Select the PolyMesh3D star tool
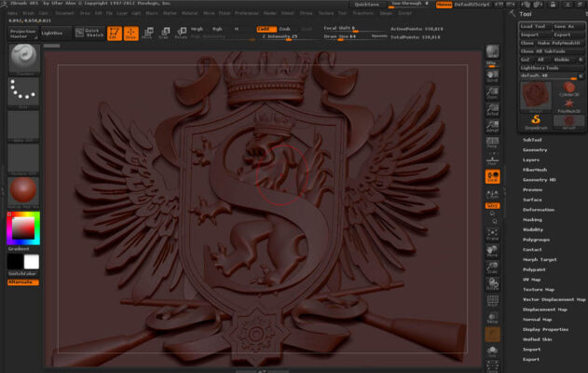 pyautogui.click(x=568, y=105)
